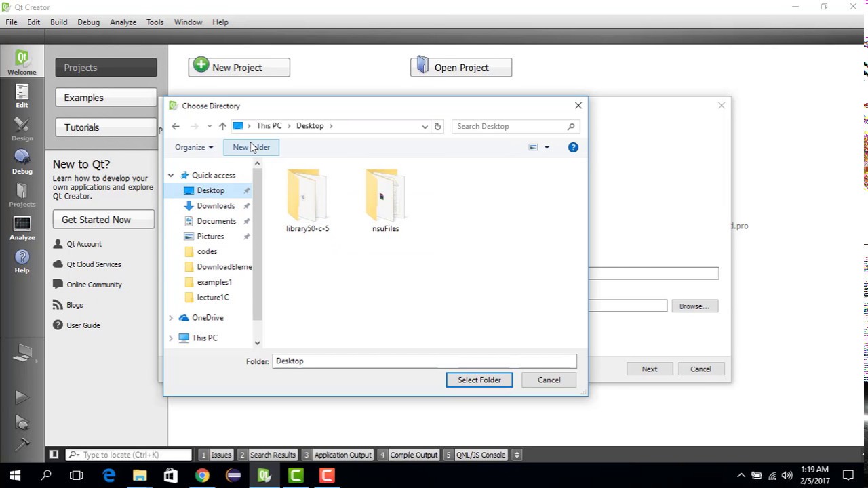The image size is (868, 488).
Task: Open the output pane selector stepper
Action: tap(517, 455)
